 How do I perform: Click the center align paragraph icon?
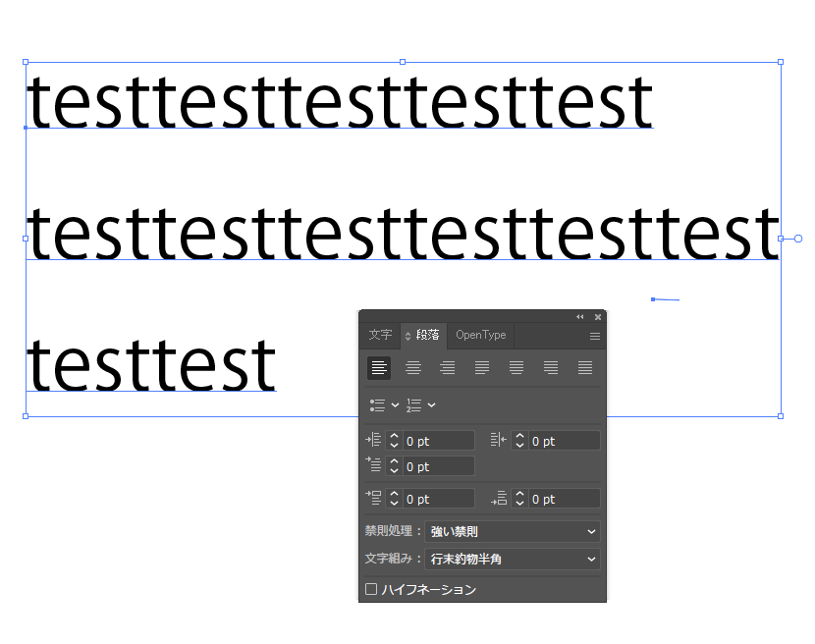tap(413, 368)
